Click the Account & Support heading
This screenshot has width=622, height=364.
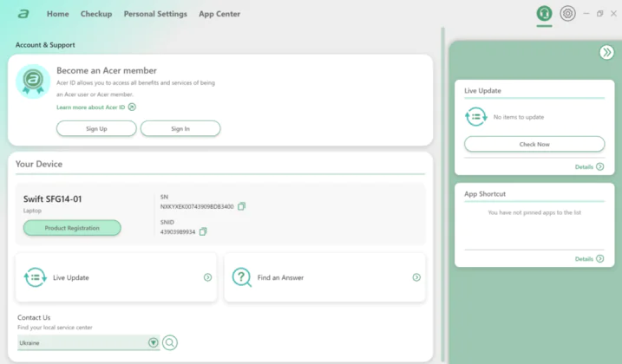[x=45, y=45]
